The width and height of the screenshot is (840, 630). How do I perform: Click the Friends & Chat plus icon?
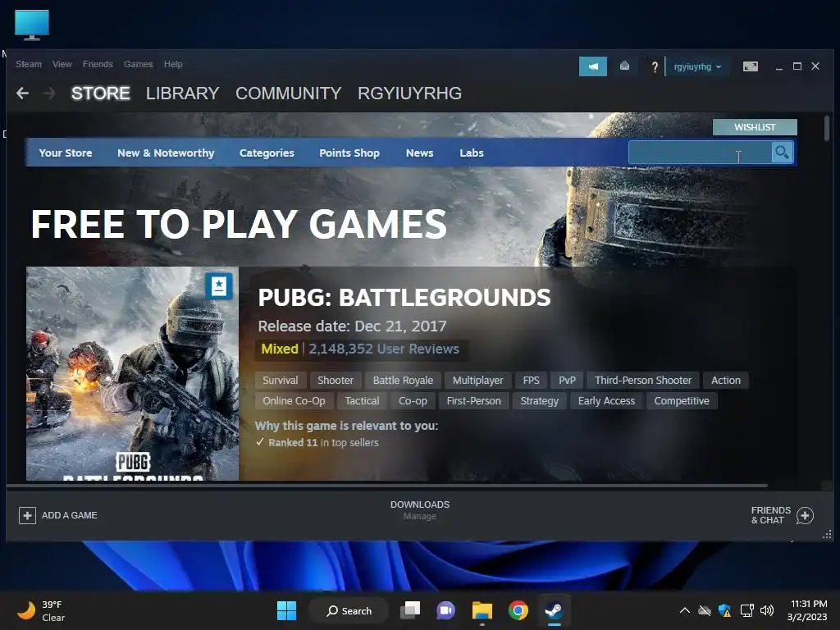pyautogui.click(x=805, y=515)
